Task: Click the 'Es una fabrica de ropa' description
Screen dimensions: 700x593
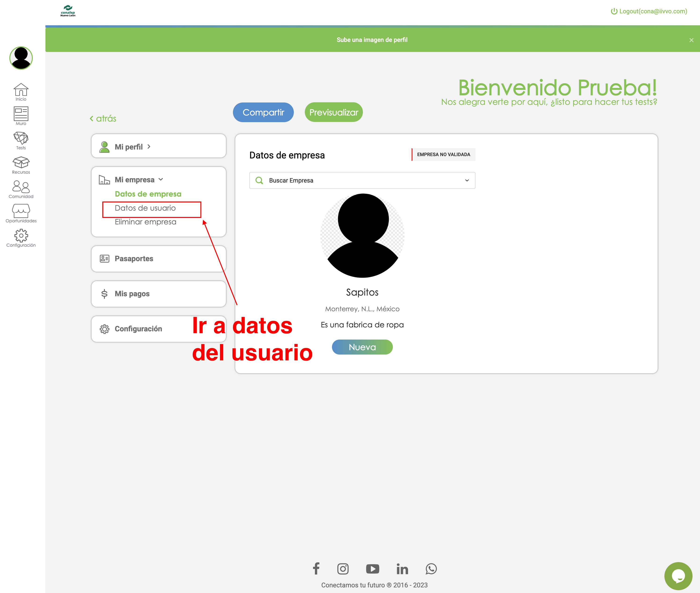Action: click(362, 325)
